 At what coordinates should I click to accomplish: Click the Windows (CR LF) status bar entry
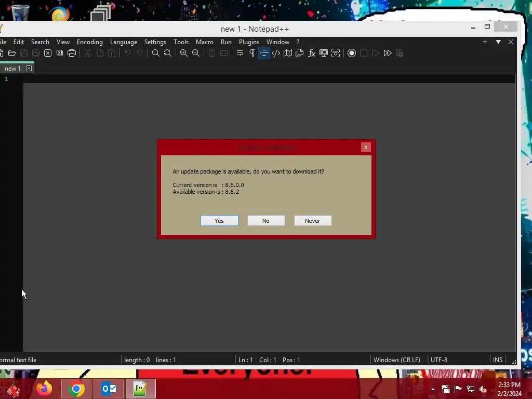[396, 360]
